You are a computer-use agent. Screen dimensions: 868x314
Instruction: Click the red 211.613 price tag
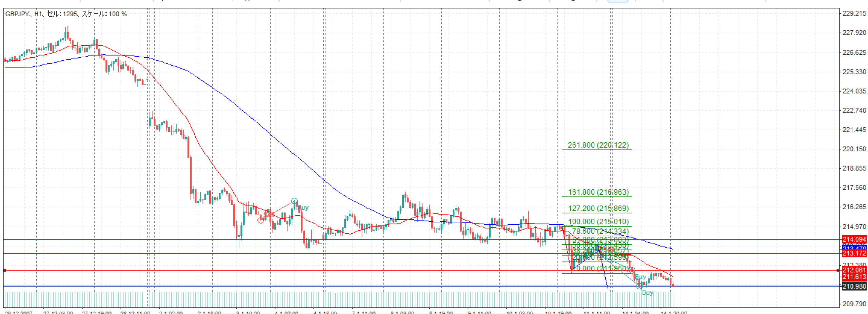[854, 277]
